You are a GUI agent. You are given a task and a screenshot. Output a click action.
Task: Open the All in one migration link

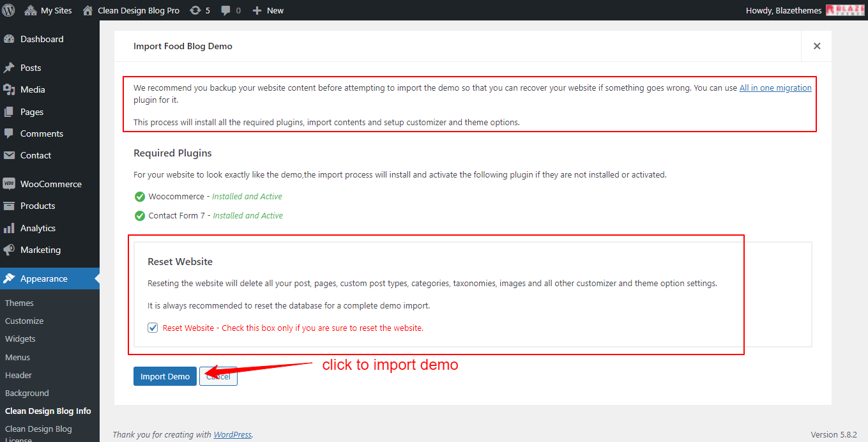(x=775, y=88)
